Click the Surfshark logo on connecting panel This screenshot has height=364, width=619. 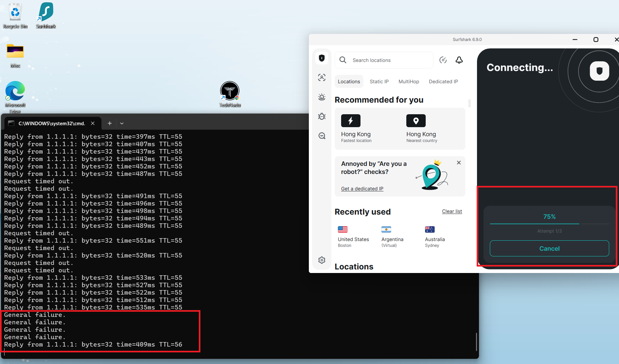599,71
